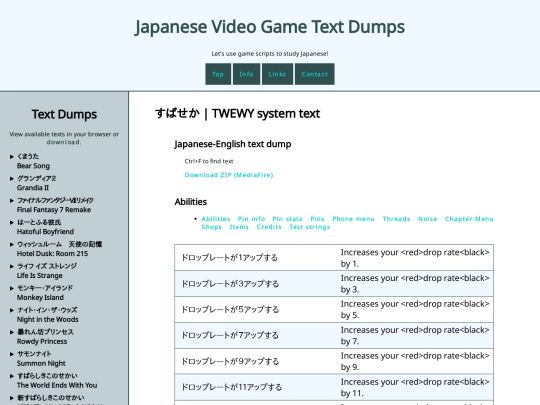Click the Text Dumps sidebar heading
540x405 pixels.
pyautogui.click(x=64, y=114)
